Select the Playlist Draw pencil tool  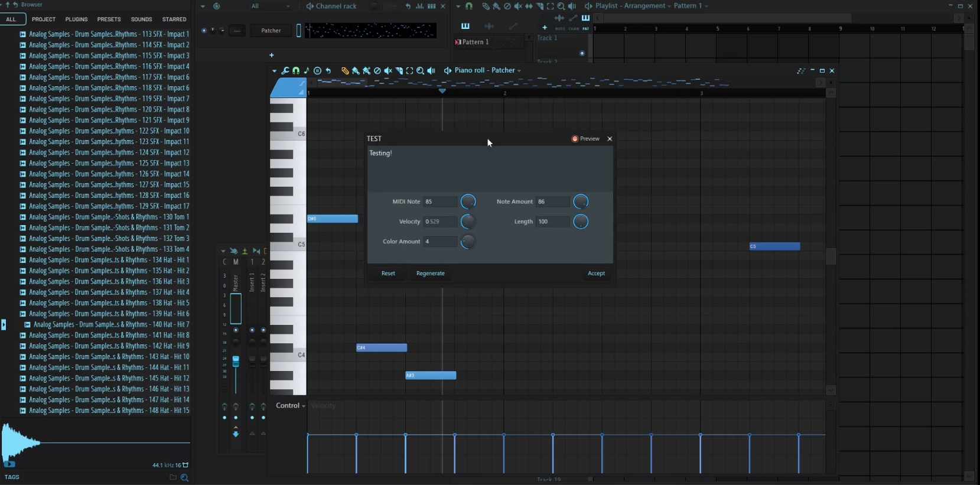point(486,6)
